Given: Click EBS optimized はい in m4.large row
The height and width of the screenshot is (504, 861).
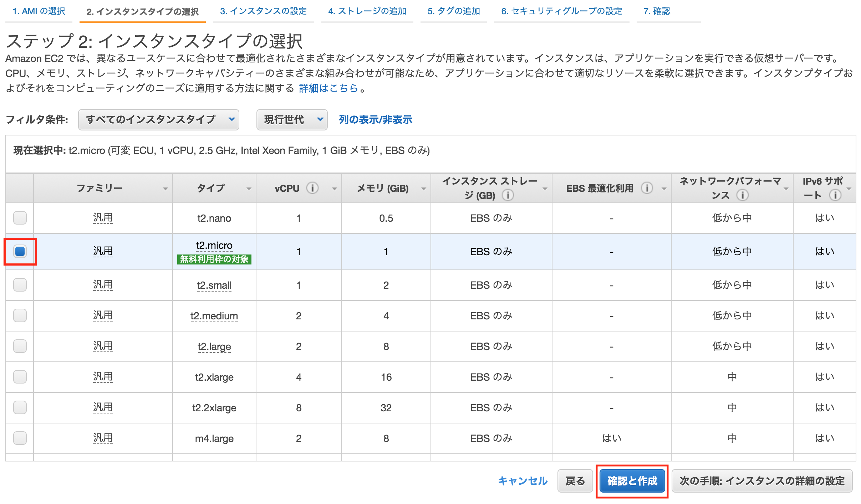Looking at the screenshot, I should 612,438.
